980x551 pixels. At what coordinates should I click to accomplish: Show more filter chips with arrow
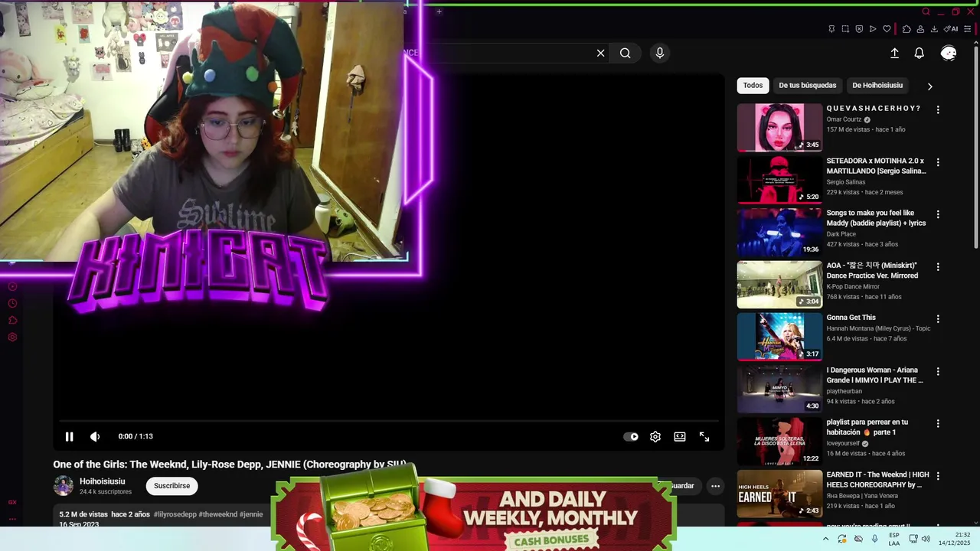tap(930, 86)
